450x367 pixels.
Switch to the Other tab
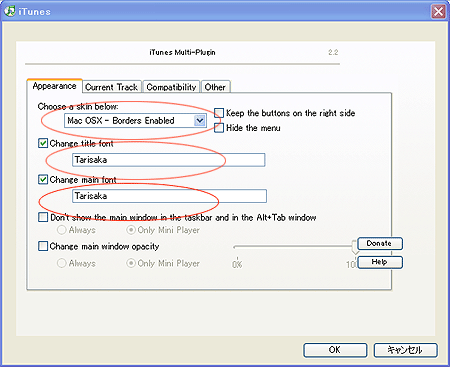(x=215, y=87)
